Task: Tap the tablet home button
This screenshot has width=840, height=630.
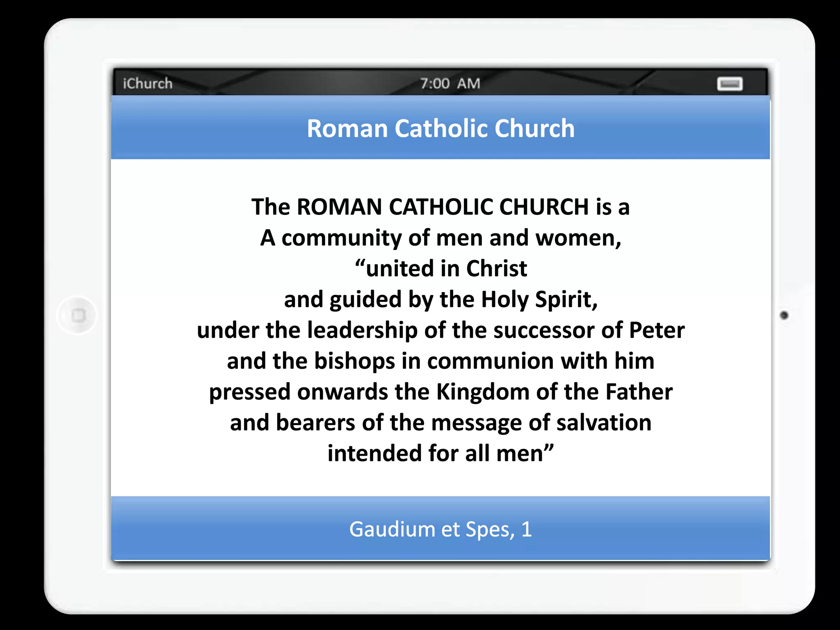Action: coord(77,315)
